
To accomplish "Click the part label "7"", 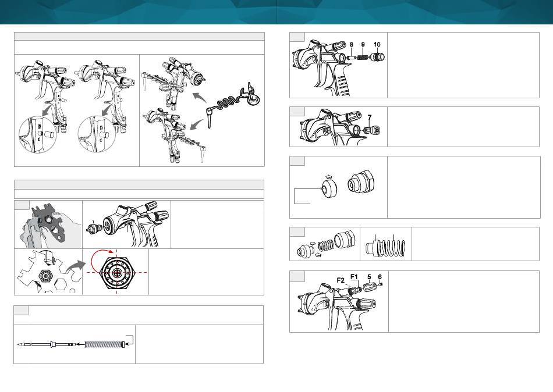I will tap(370, 117).
